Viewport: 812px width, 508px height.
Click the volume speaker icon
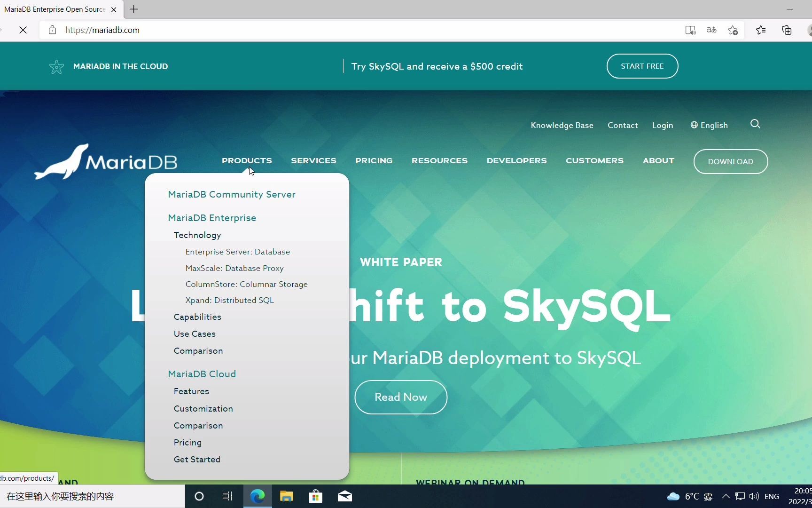[x=754, y=496]
